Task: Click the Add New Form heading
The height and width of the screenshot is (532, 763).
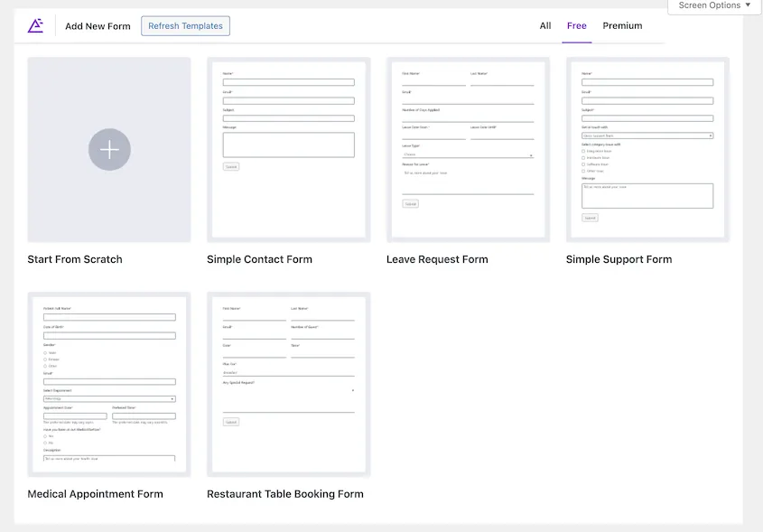Action: pyautogui.click(x=98, y=26)
